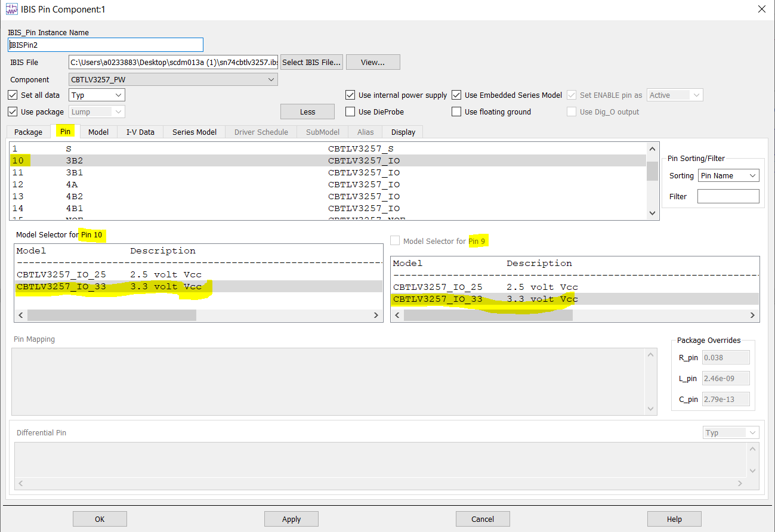This screenshot has height=532, width=775.
Task: Open the Lump package dropdown
Action: [97, 112]
